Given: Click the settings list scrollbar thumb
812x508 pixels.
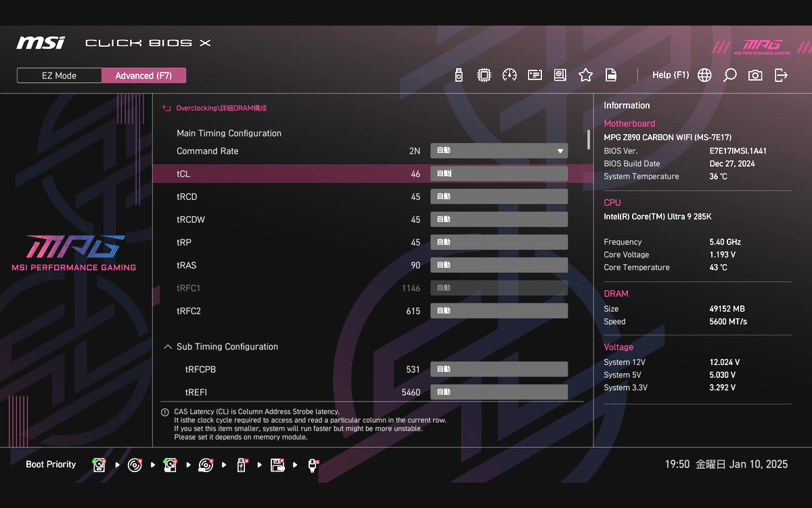Looking at the screenshot, I should click(x=588, y=139).
